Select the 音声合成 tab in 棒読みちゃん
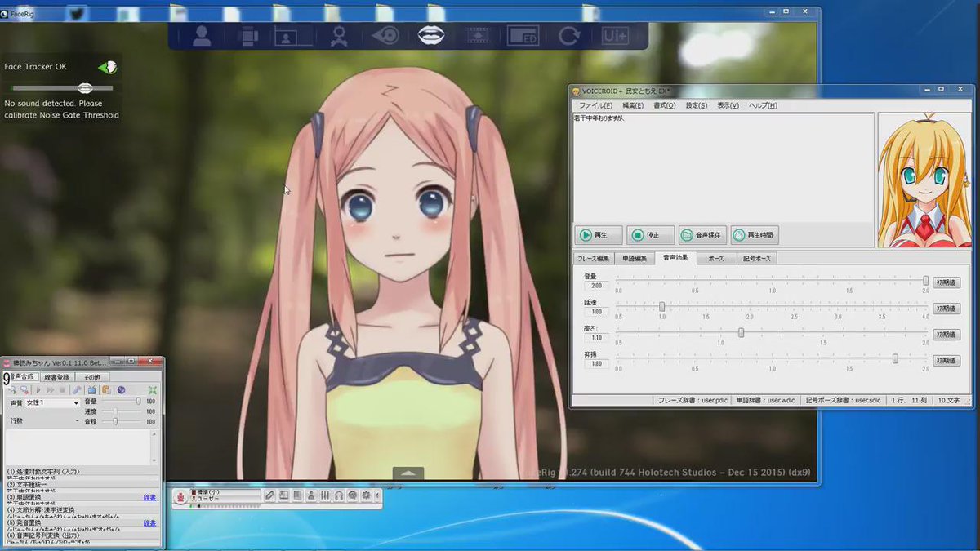This screenshot has height=551, width=980. (x=22, y=377)
